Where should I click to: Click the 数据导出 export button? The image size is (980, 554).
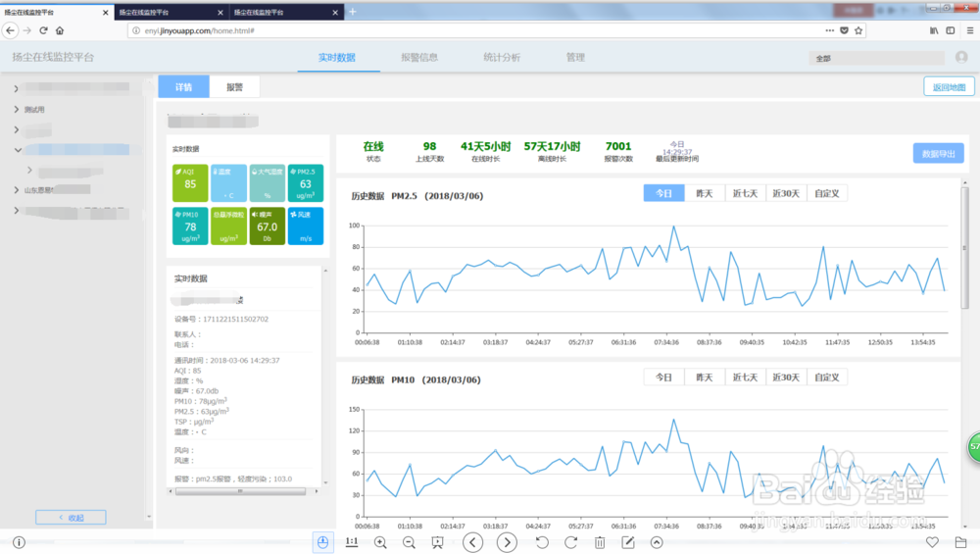point(938,153)
